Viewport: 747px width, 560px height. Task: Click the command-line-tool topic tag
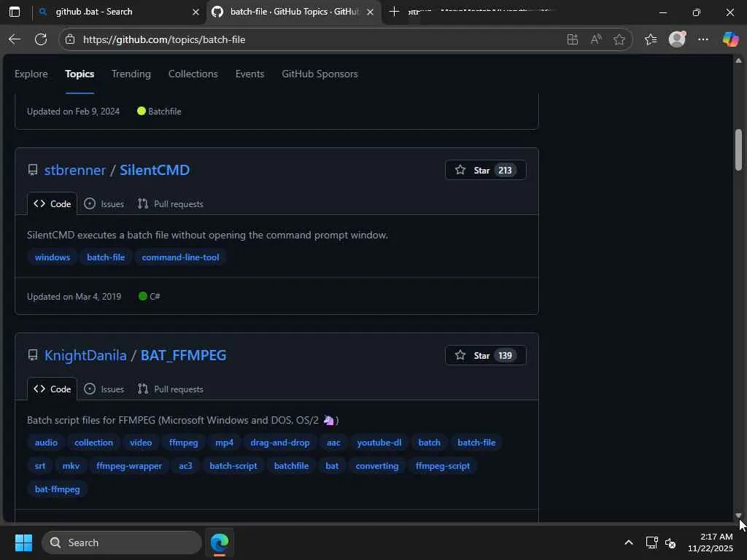click(x=181, y=257)
